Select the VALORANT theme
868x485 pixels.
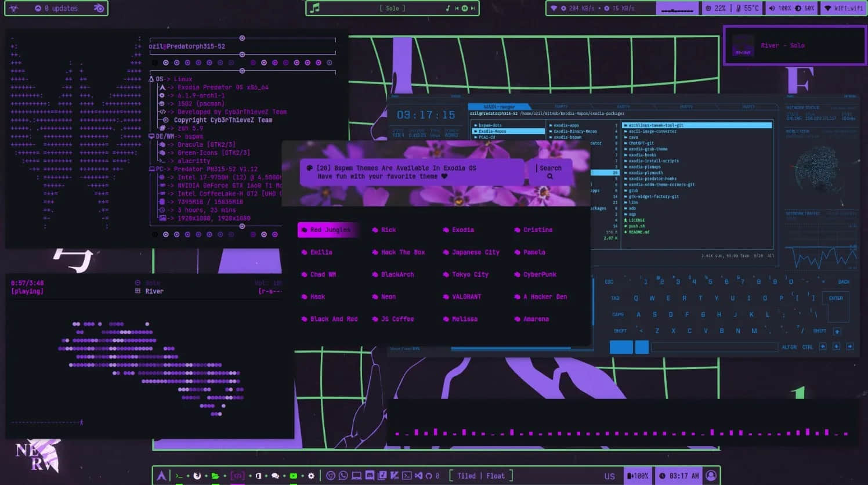(462, 296)
